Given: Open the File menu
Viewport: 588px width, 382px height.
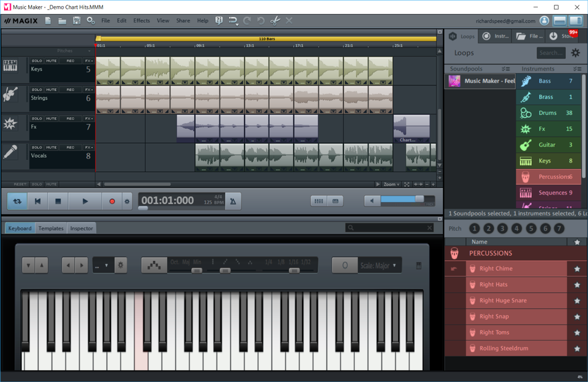Looking at the screenshot, I should tap(106, 21).
